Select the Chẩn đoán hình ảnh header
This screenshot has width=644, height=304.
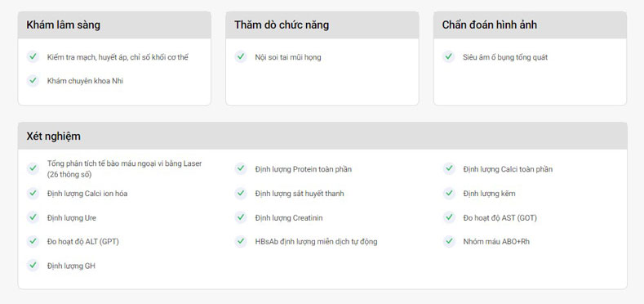tap(531, 25)
